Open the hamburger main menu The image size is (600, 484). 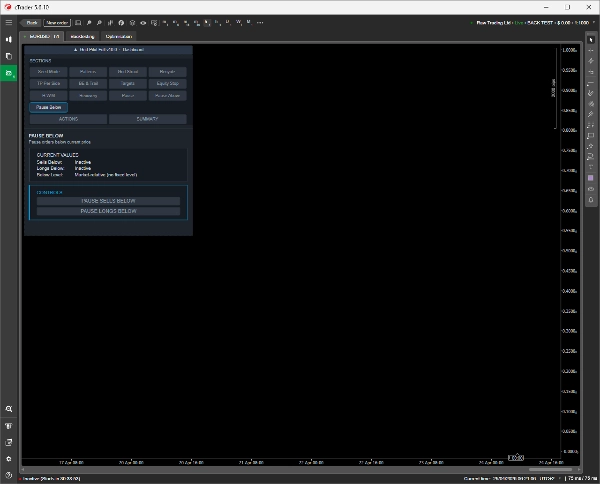(x=9, y=21)
